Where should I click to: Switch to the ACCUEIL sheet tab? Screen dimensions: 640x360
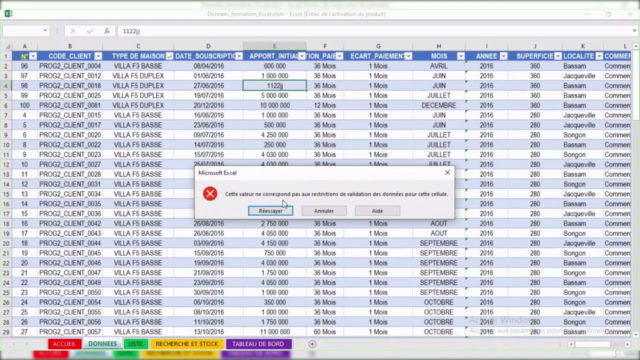tap(64, 344)
